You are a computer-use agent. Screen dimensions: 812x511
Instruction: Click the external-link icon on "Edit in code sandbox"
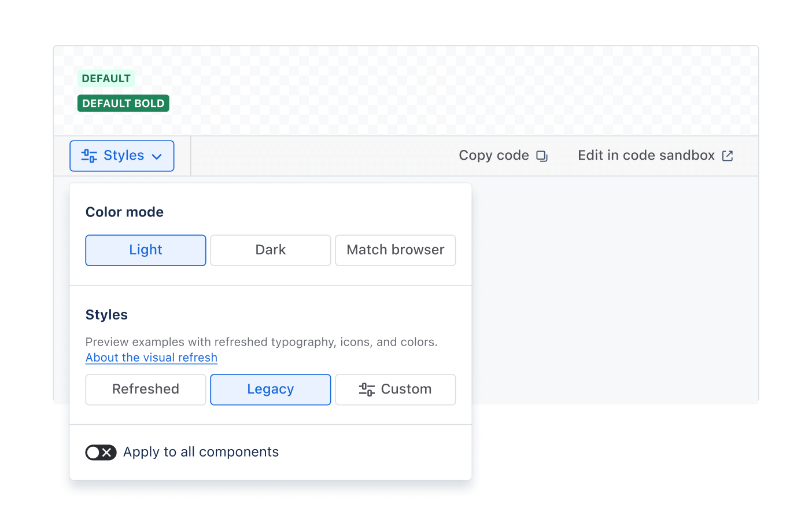click(x=728, y=155)
